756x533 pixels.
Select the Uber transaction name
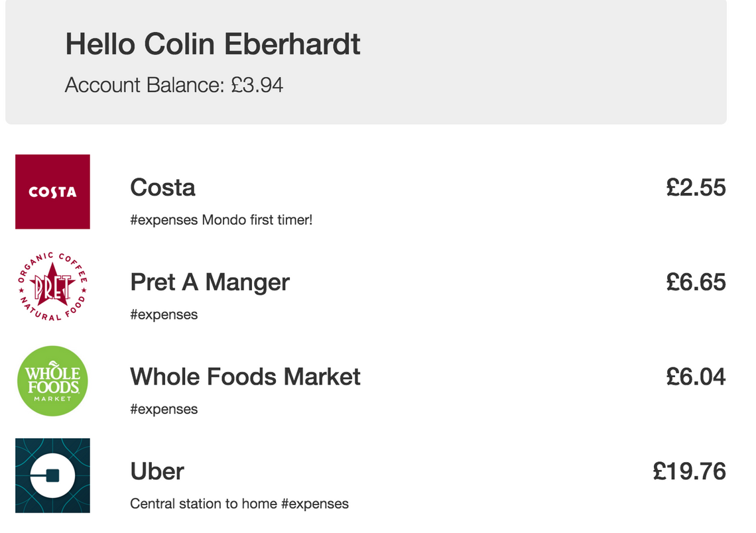click(x=157, y=471)
